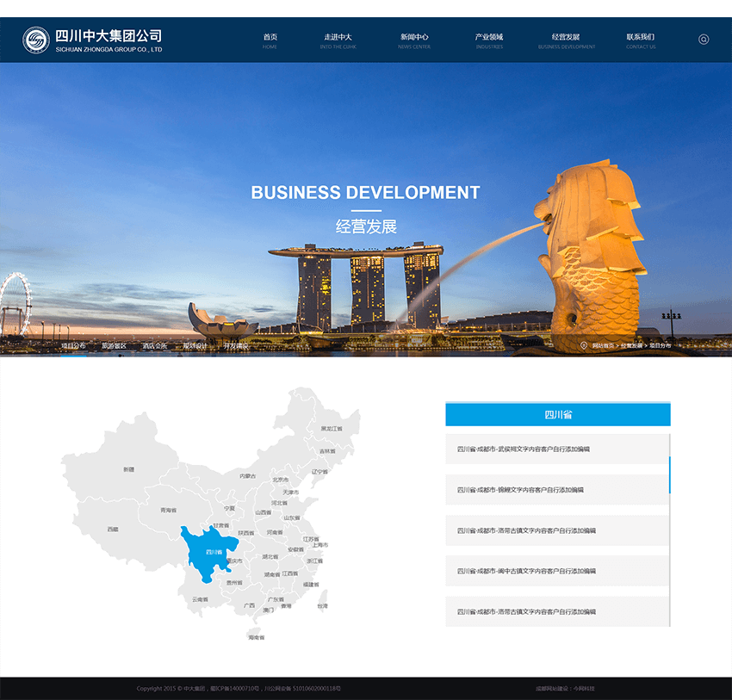Select 天津市 on the map
732x700 pixels.
(x=291, y=492)
